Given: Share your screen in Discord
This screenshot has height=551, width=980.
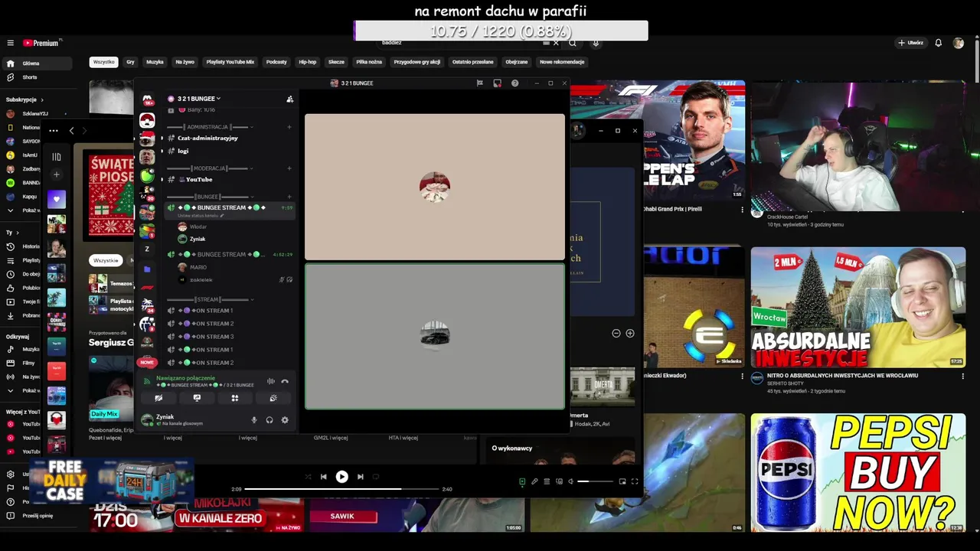Looking at the screenshot, I should coord(197,398).
